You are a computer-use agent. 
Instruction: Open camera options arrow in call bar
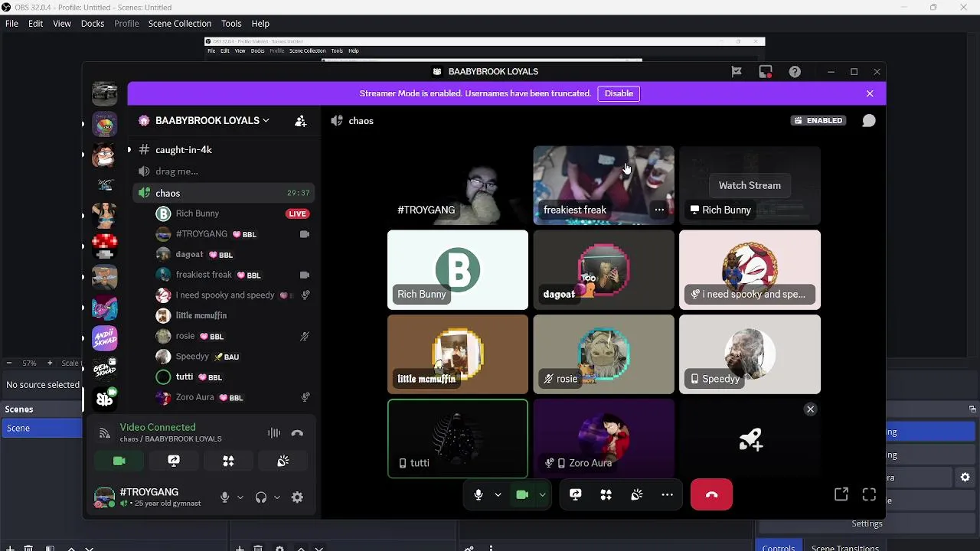point(542,495)
